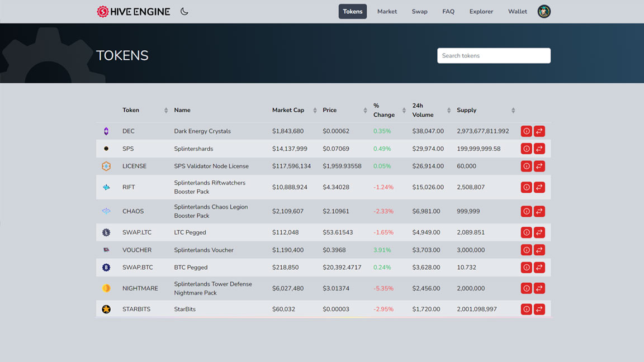Click the SWAP.BTC bitcoin icon
The image size is (644, 362).
click(x=106, y=267)
